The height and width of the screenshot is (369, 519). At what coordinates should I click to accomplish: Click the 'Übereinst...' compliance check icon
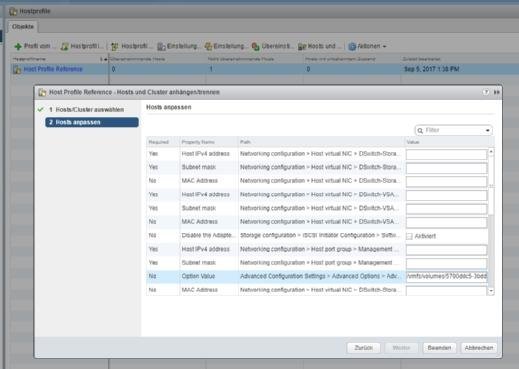[x=256, y=46]
